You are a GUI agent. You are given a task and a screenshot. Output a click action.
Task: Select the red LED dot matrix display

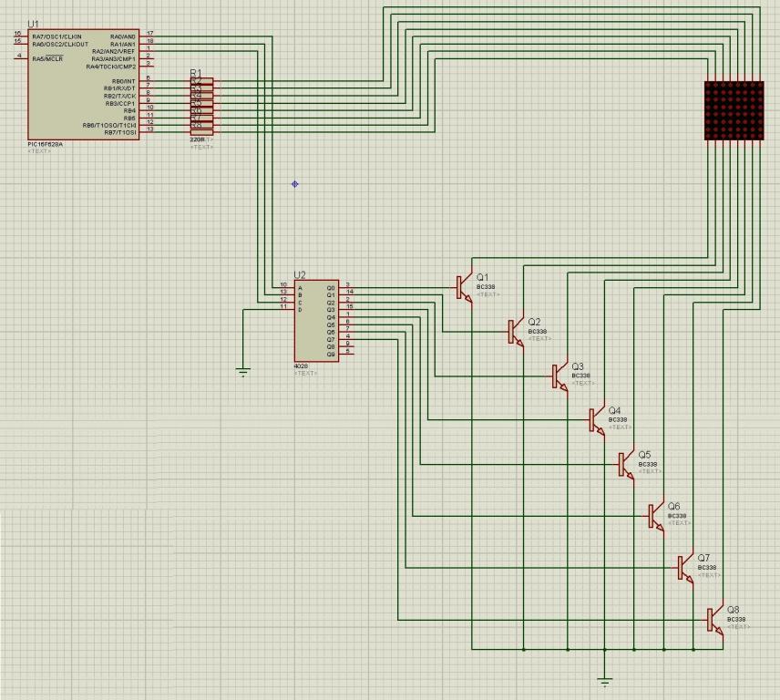tap(734, 111)
